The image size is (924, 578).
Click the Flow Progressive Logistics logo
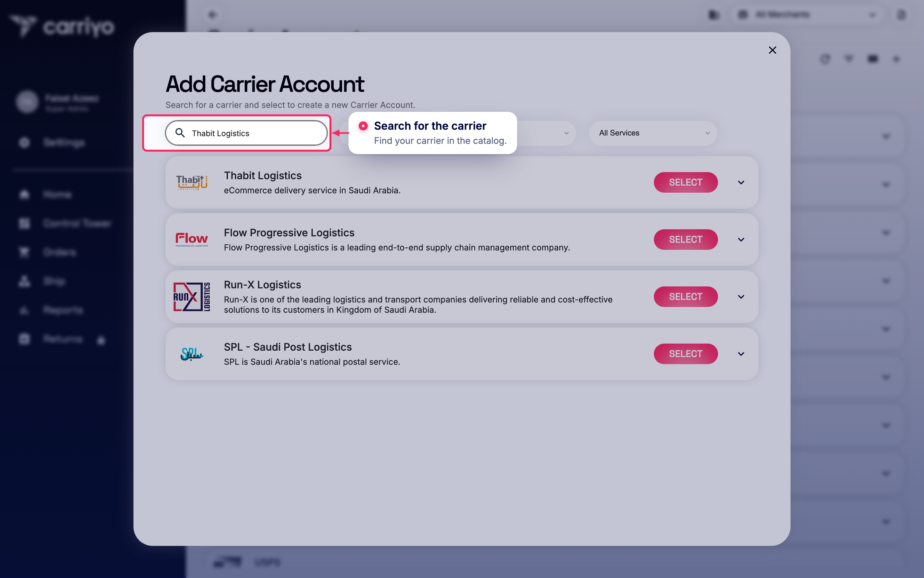click(192, 240)
